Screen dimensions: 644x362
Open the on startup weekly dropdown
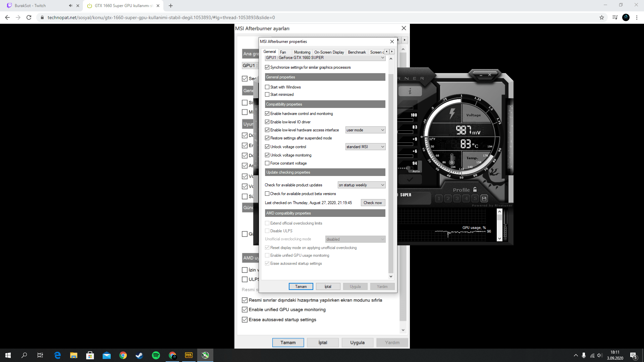pyautogui.click(x=361, y=185)
